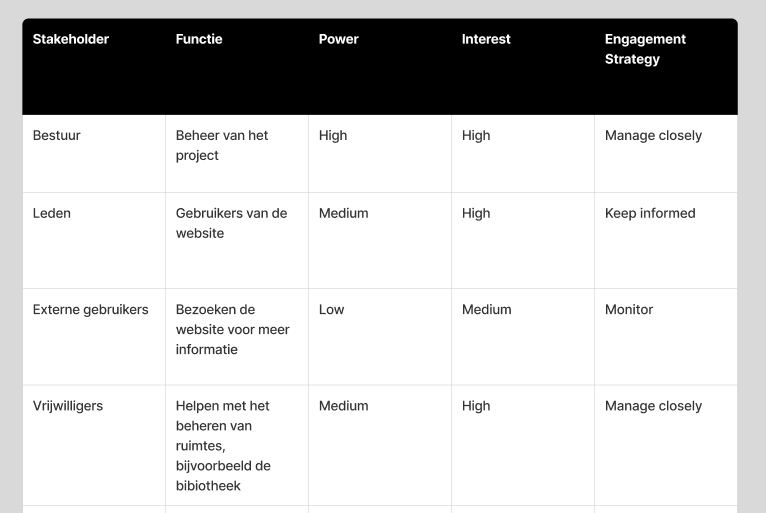Click the 'Beheer van het project' cell

tap(222, 146)
